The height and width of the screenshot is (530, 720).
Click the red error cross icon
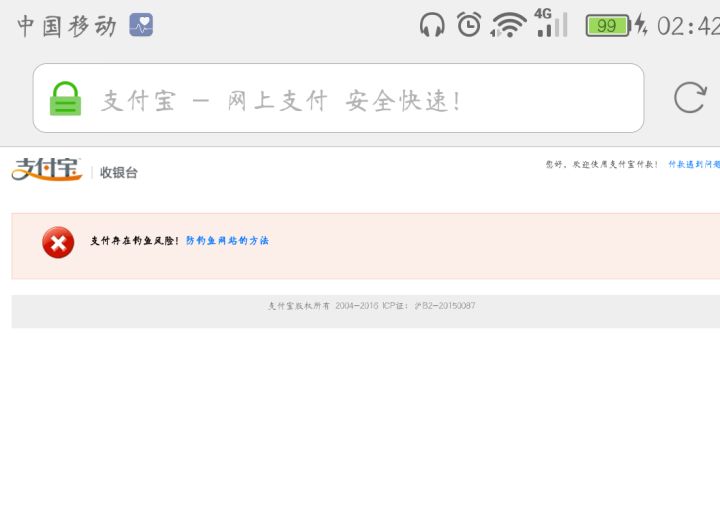point(58,242)
